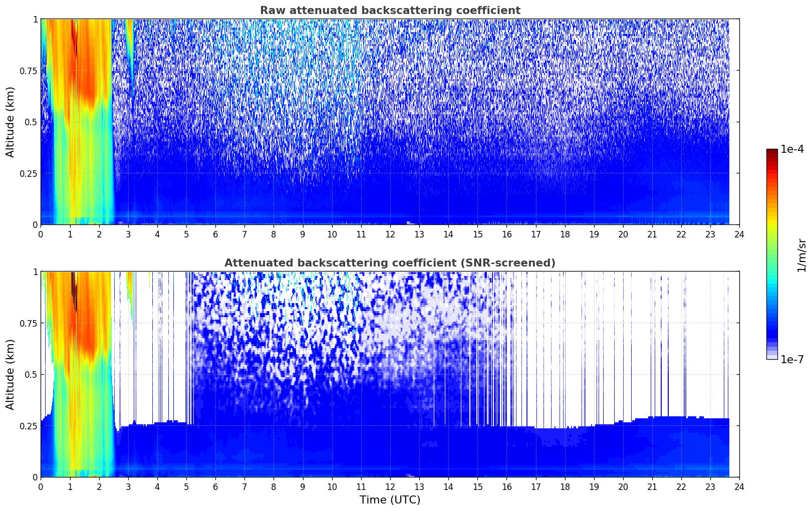This screenshot has height=511, width=812.
Task: Click the "Raw attenuated backscattering coefficient" plot title
Action: pos(390,11)
